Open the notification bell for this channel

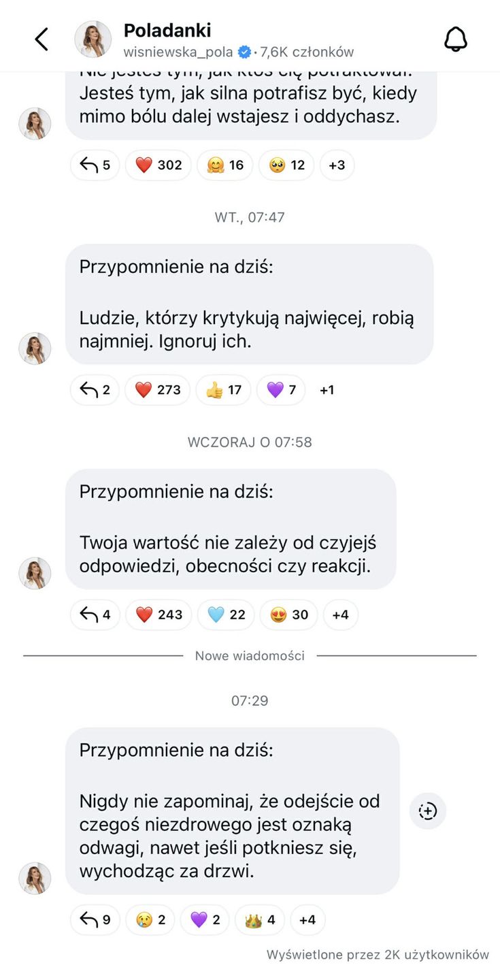[x=456, y=39]
